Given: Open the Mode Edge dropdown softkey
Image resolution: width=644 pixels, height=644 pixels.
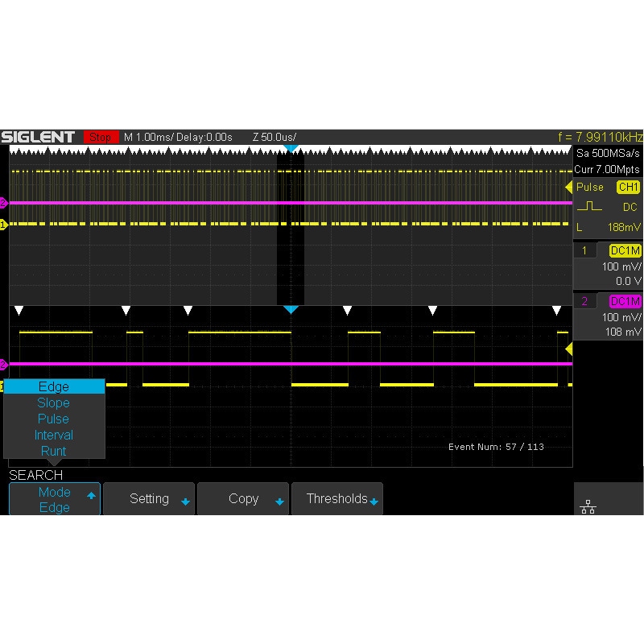Looking at the screenshot, I should tap(55, 499).
